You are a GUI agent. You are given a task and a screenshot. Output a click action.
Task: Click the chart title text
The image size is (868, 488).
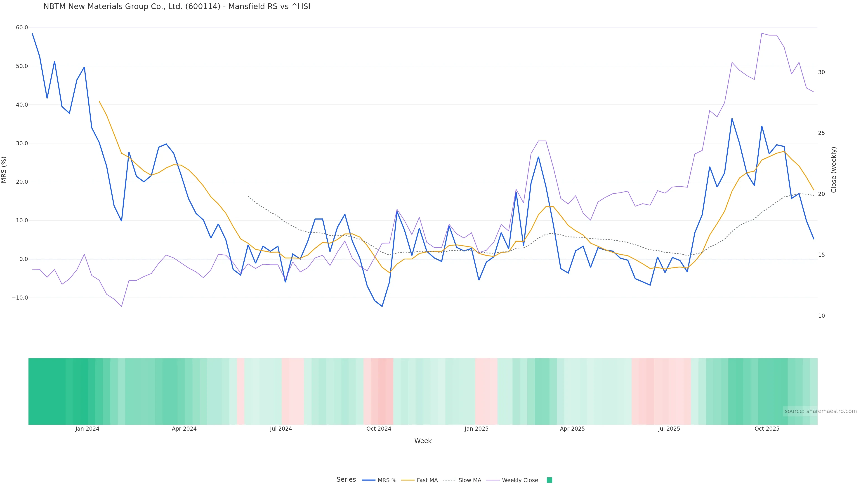[x=177, y=7]
